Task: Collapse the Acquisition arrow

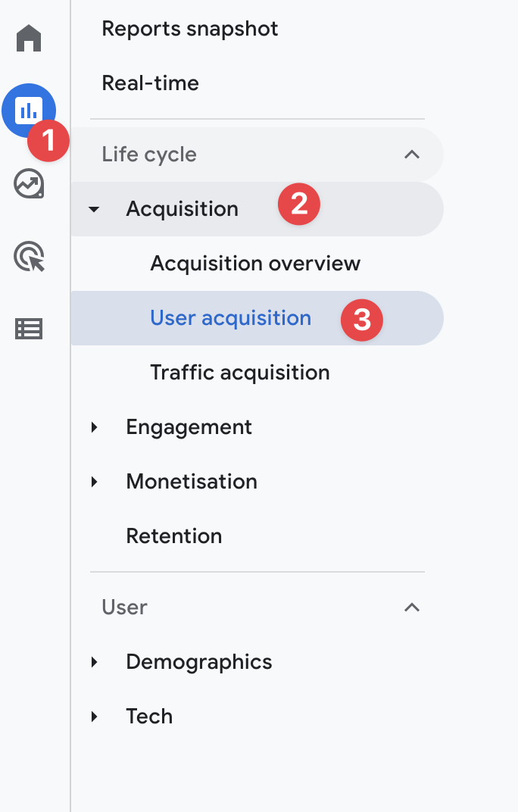Action: [94, 209]
